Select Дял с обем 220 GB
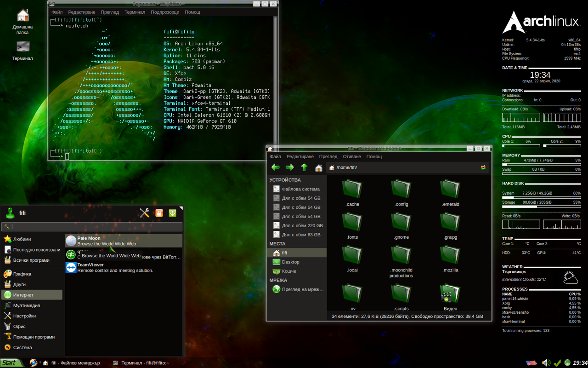The height and width of the screenshot is (368, 588). [297, 225]
